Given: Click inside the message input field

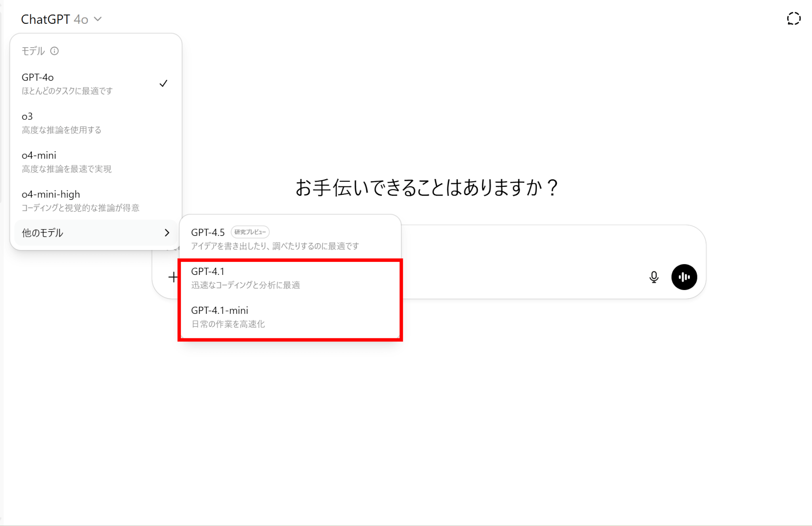Looking at the screenshot, I should (515, 246).
